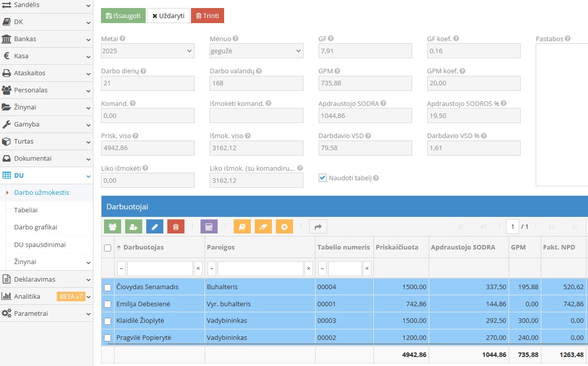Tick the checkbox for Čiovydas Senamadis
588x366 pixels.
108,288
